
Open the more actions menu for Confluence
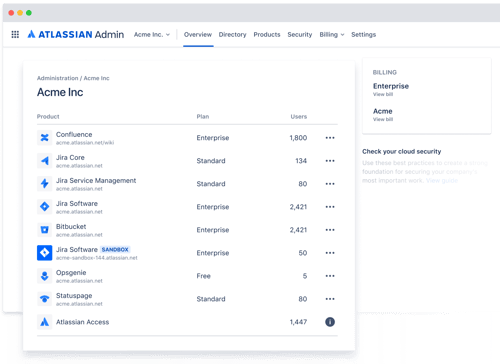click(330, 138)
